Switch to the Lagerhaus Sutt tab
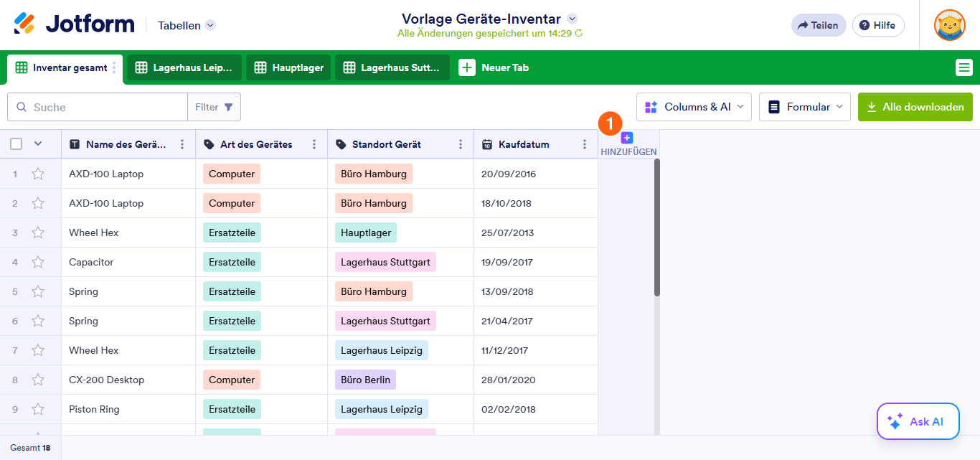Screen dimensions: 980x460 click(392, 67)
